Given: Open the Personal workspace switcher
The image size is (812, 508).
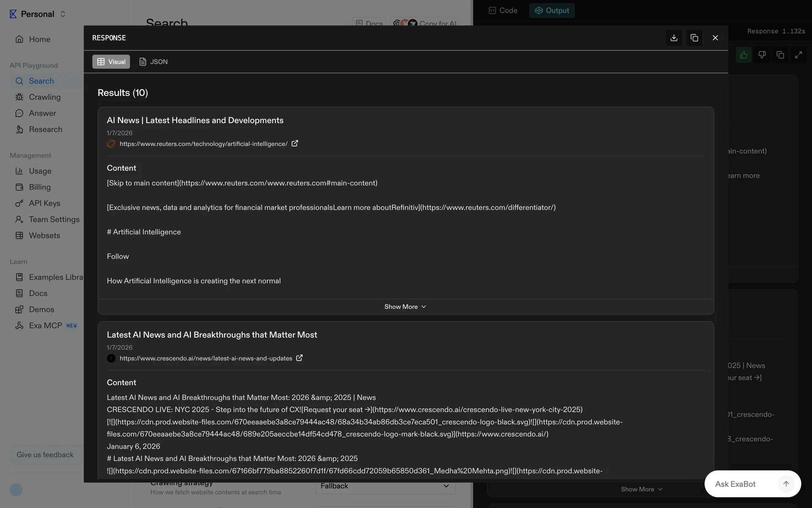Looking at the screenshot, I should point(38,14).
